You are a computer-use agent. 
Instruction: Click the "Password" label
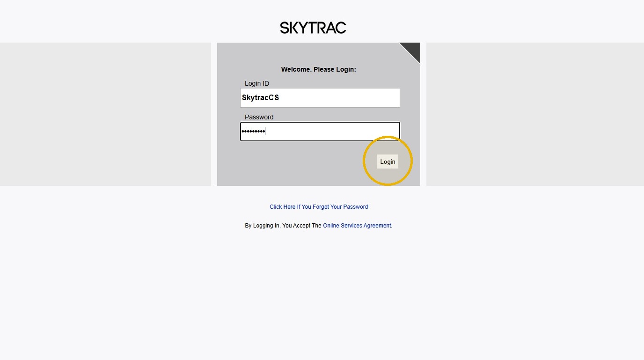(x=259, y=117)
